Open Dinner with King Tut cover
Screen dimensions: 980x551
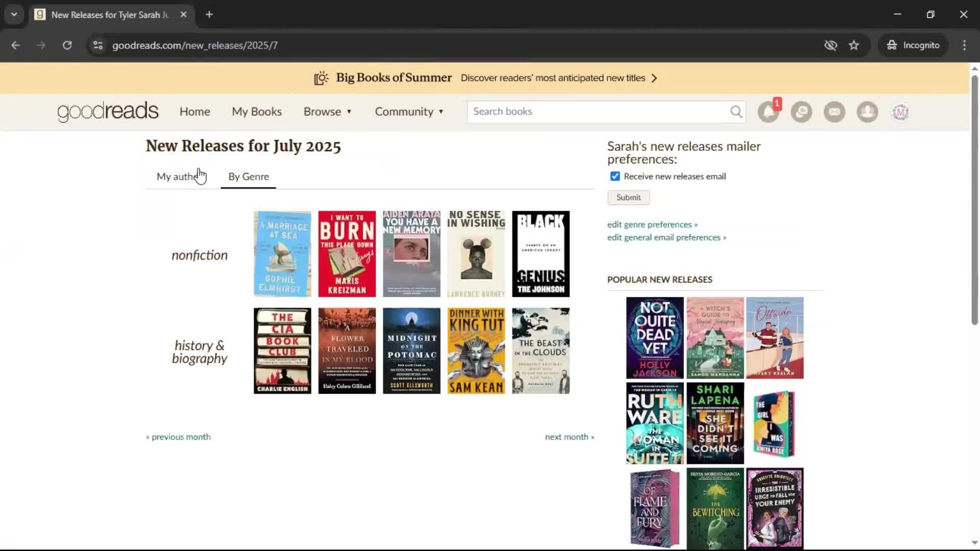(476, 351)
